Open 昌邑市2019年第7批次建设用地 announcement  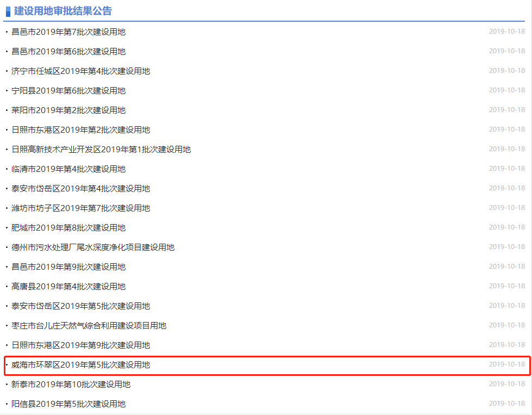[x=68, y=32]
